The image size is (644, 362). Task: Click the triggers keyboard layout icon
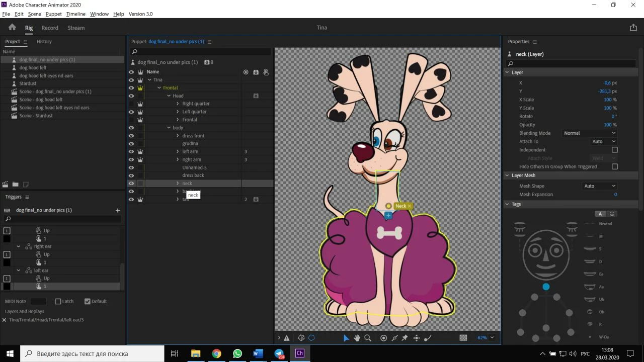7,210
